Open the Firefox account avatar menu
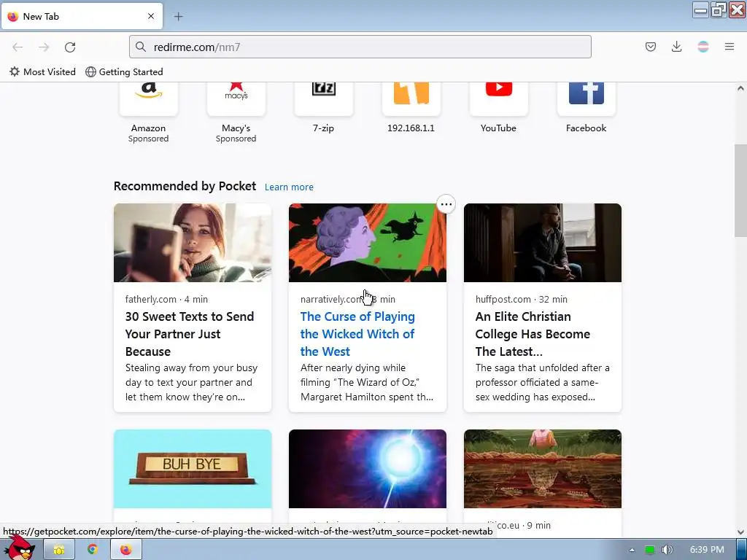This screenshot has height=560, width=747. click(703, 47)
